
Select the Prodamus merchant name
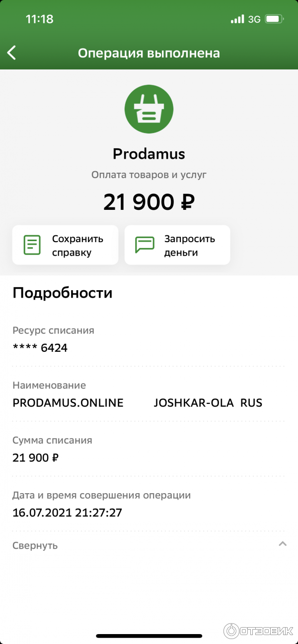(149, 154)
